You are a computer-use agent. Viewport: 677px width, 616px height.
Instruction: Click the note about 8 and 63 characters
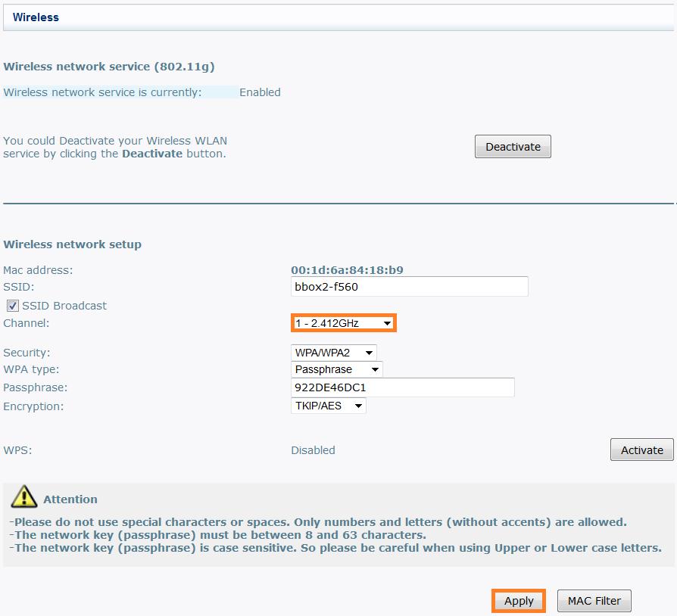(217, 535)
